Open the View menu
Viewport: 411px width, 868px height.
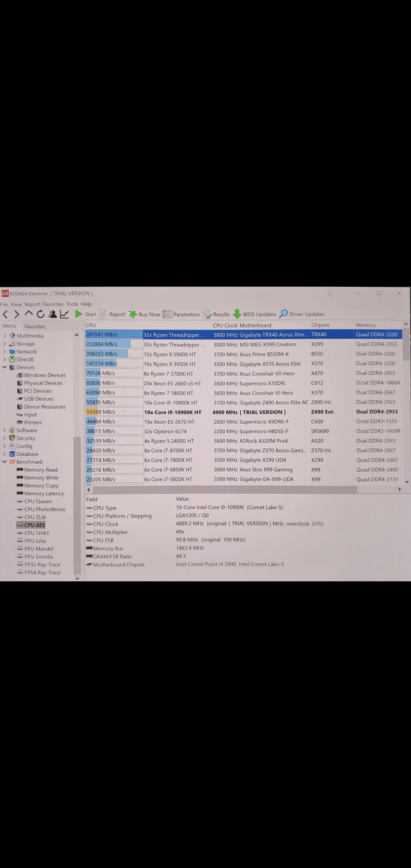[16, 304]
